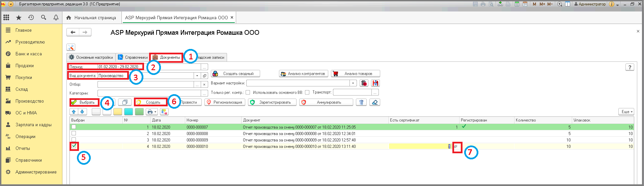Screen dimensions: 644x186
Task: Open the calendar icon in title bar
Action: click(x=525, y=4)
